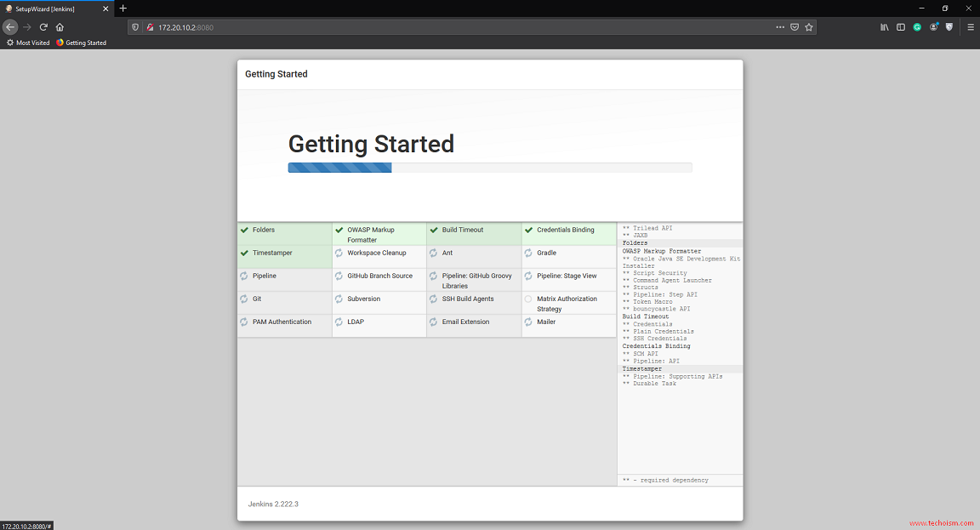Click 'Plain Credentials' in install log
980x530 pixels.
658,331
